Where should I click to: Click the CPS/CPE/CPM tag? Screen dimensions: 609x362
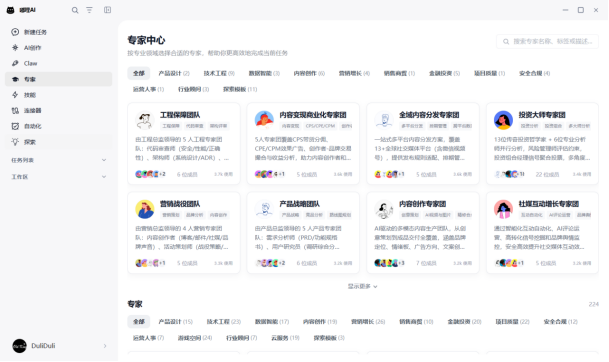[320, 126]
